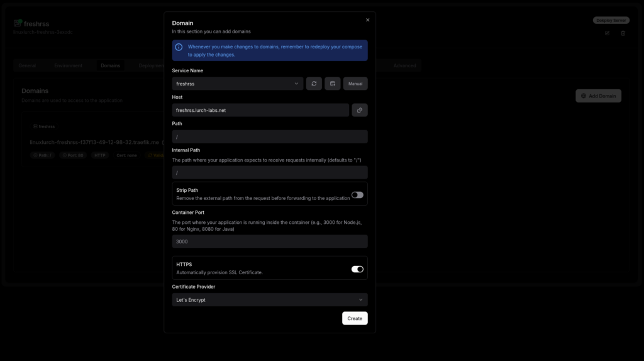Click the database cache icon button
Screen dimensions: 644x361
tap(333, 84)
